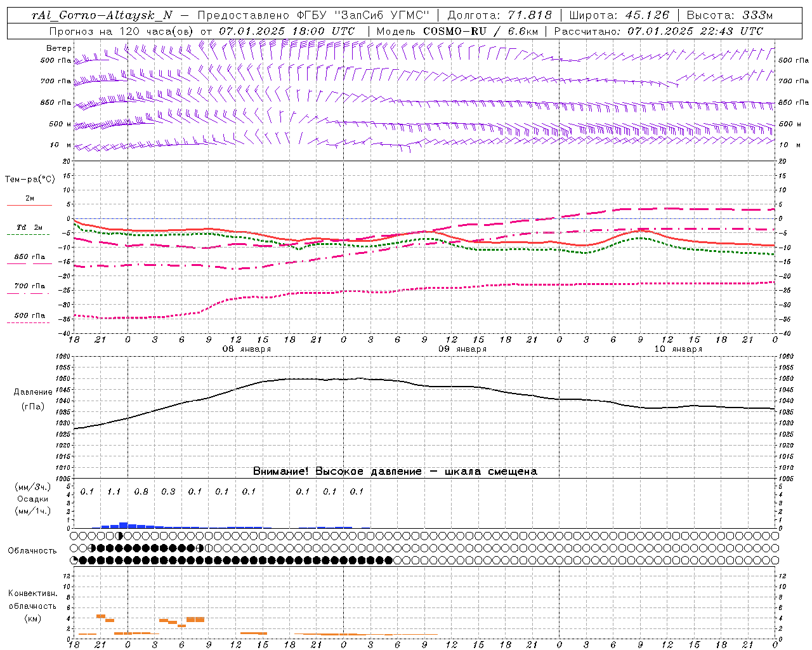The width and height of the screenshot is (812, 650).
Task: Click the Облачность cloudiness label
Action: (32, 551)
